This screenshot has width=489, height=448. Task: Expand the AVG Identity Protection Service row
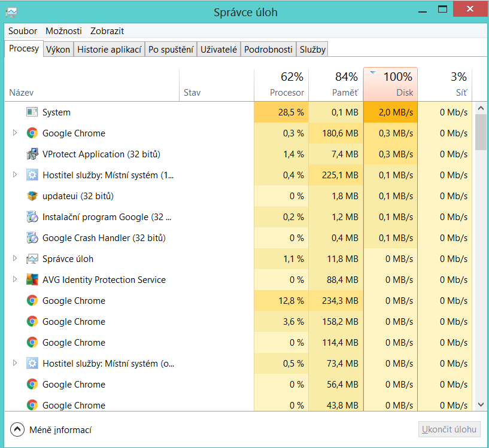tap(15, 279)
